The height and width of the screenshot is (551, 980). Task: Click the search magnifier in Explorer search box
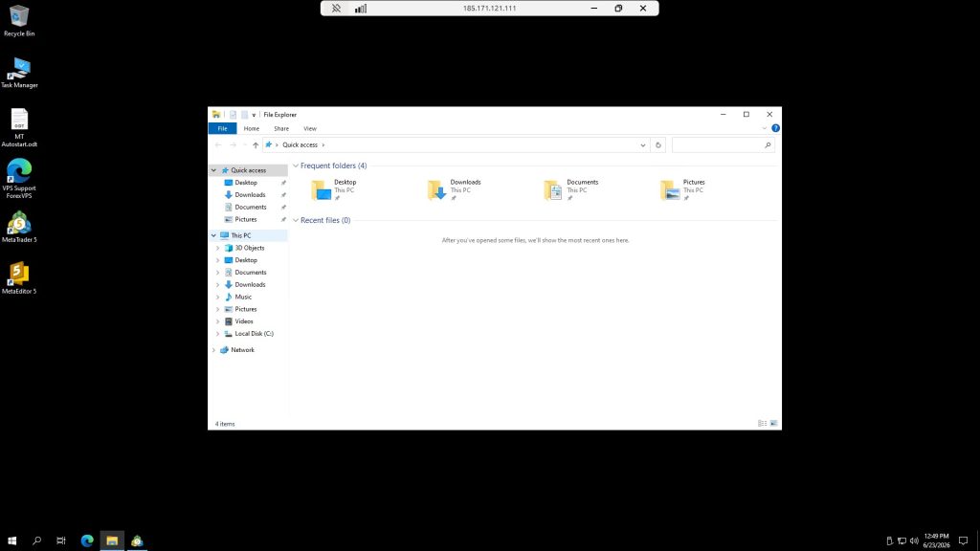(x=768, y=145)
